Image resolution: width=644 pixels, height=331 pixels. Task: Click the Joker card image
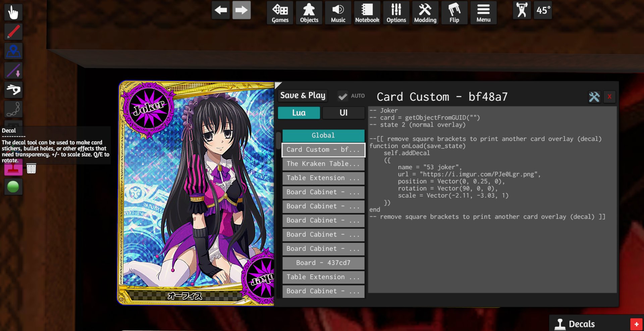point(196,193)
